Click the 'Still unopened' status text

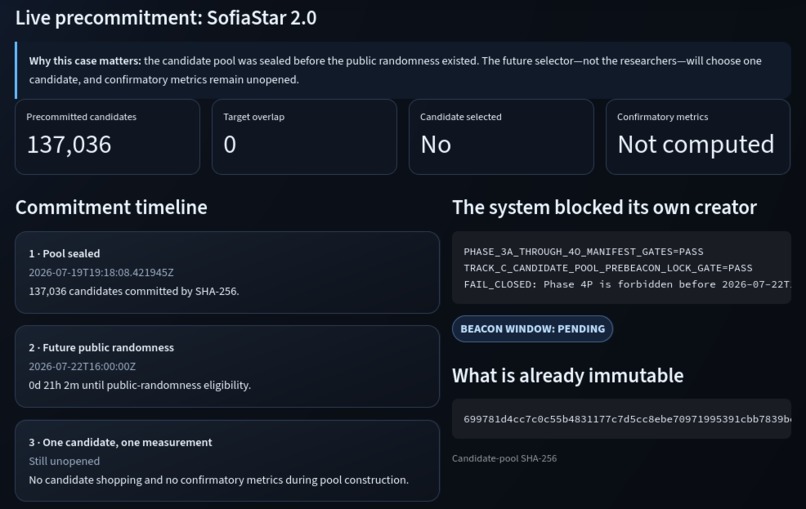[x=64, y=461]
